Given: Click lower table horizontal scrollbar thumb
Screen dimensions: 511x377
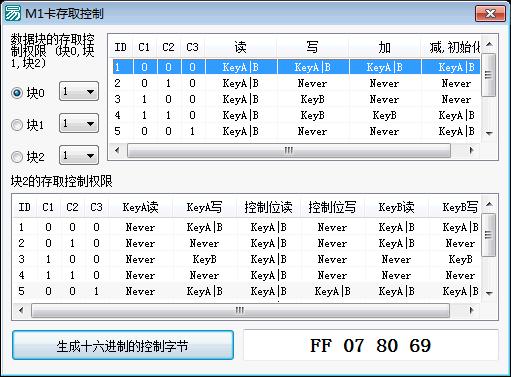Looking at the screenshot, I should tap(240, 310).
